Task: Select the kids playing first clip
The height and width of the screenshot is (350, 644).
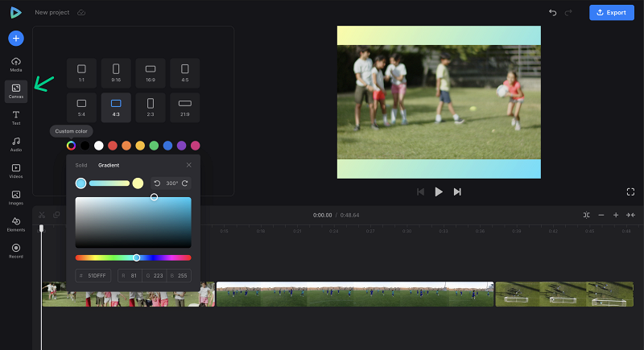Action: point(129,294)
